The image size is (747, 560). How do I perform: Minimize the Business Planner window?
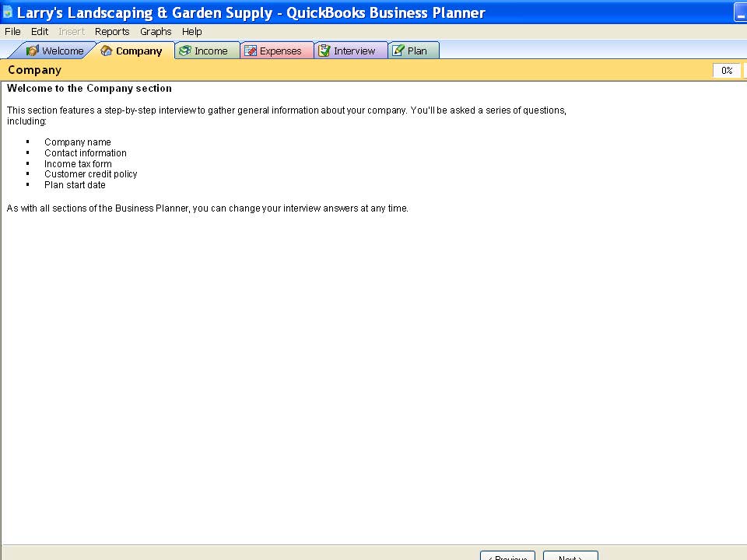tap(740, 13)
